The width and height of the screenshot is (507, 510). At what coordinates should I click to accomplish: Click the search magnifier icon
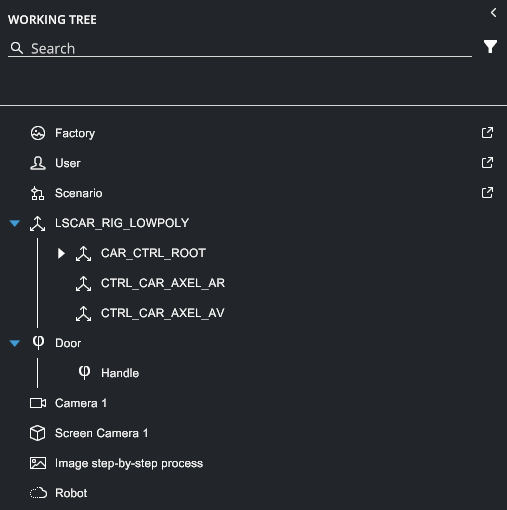[x=17, y=48]
